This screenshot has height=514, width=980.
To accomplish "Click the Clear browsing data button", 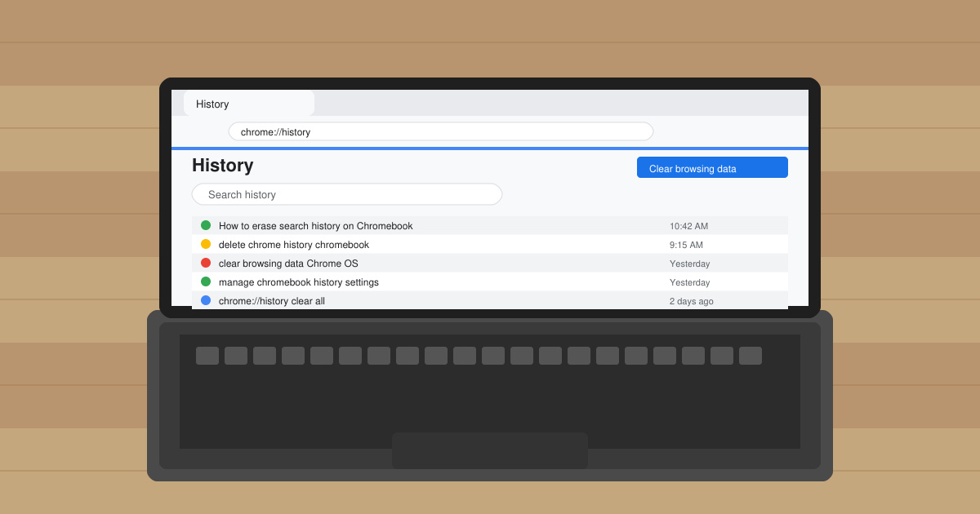I will click(x=712, y=167).
